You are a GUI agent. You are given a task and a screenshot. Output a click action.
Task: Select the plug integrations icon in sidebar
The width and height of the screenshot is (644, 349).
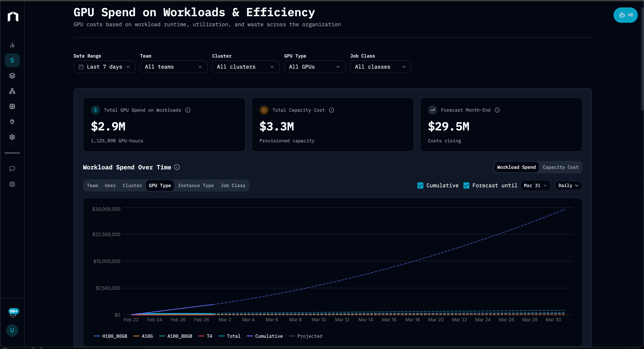click(x=12, y=122)
